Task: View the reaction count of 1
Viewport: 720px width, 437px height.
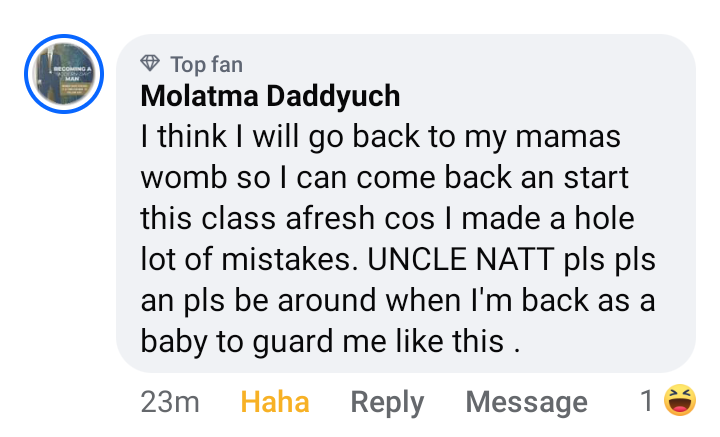Action: point(647,402)
